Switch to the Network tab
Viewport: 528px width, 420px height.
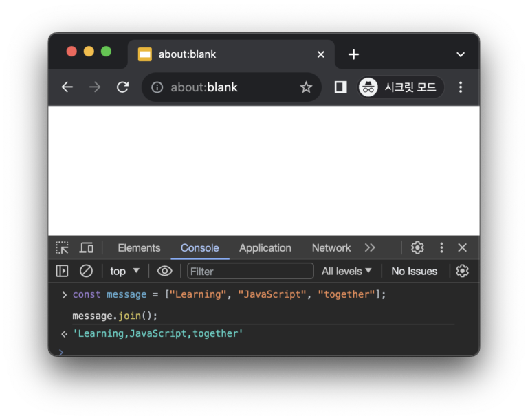331,248
